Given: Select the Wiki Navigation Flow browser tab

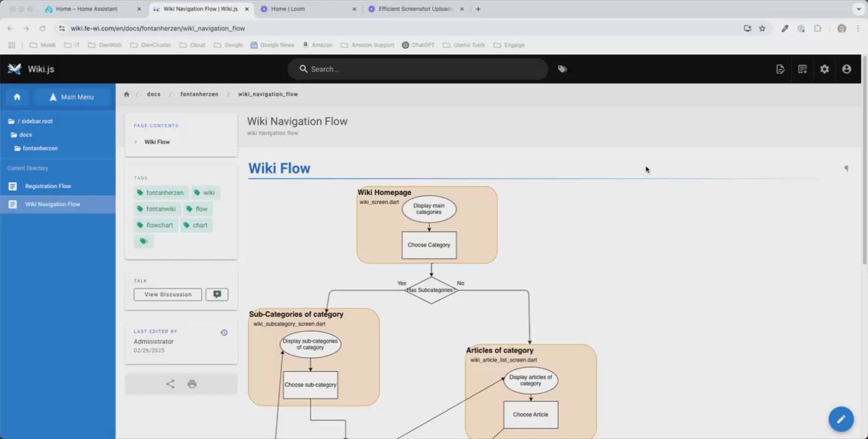Looking at the screenshot, I should [201, 9].
